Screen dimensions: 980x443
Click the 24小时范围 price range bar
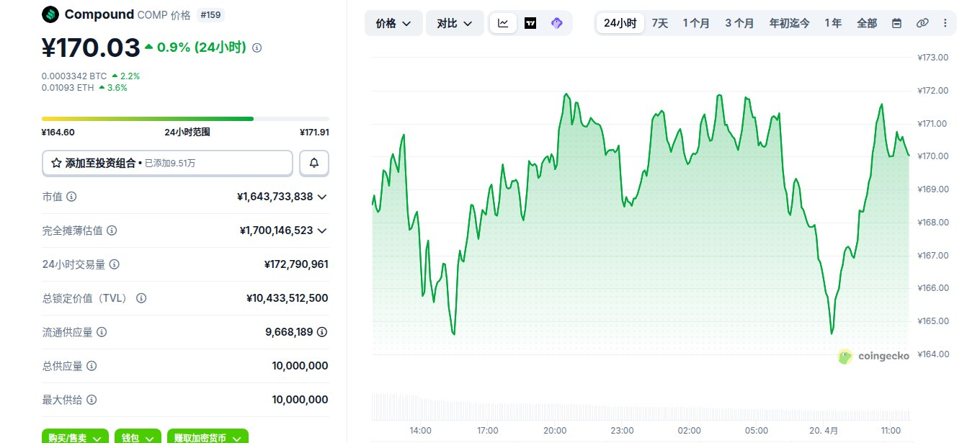point(185,118)
